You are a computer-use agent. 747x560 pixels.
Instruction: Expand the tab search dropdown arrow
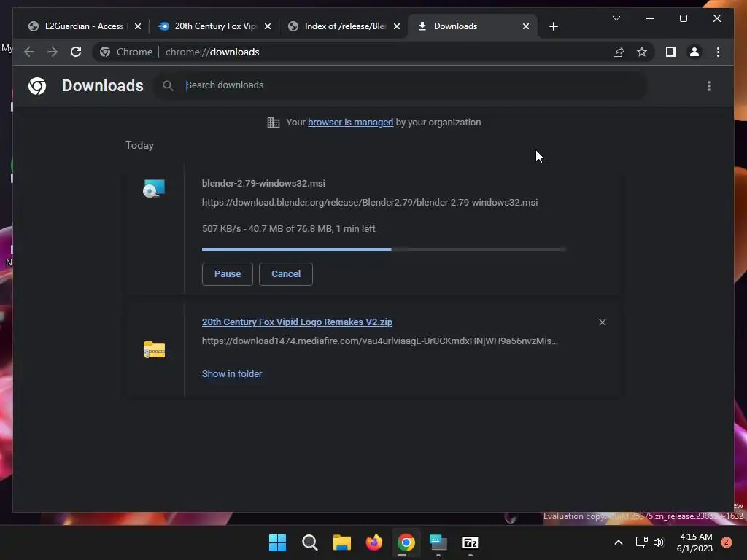[616, 18]
